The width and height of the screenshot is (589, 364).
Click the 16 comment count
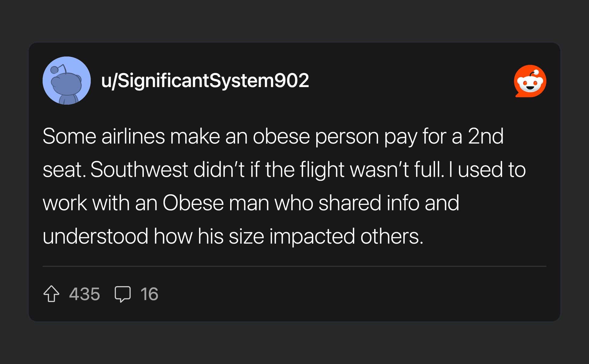pos(149,294)
